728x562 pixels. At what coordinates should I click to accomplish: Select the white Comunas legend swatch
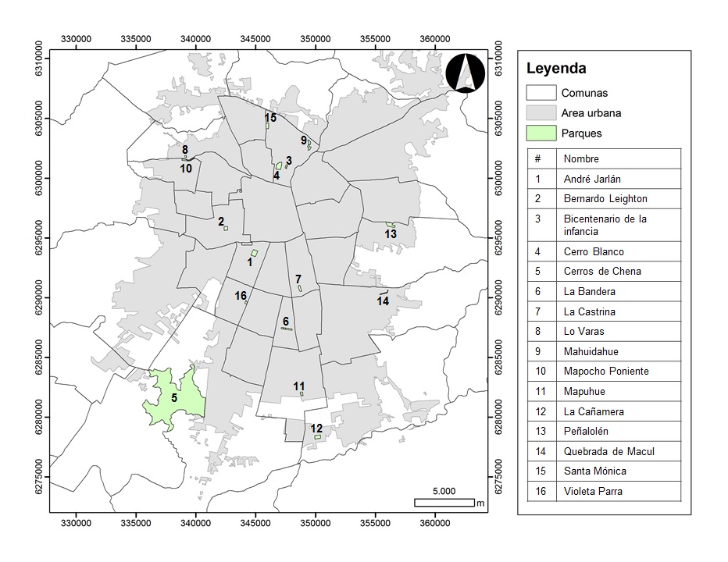tap(541, 92)
